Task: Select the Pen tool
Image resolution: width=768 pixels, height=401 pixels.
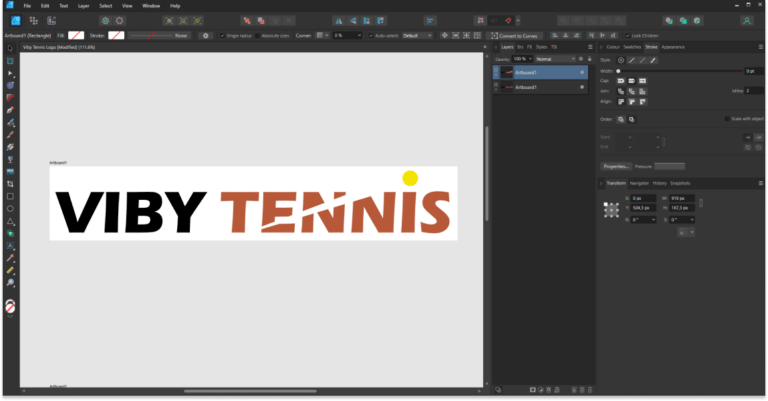Action: click(x=10, y=110)
